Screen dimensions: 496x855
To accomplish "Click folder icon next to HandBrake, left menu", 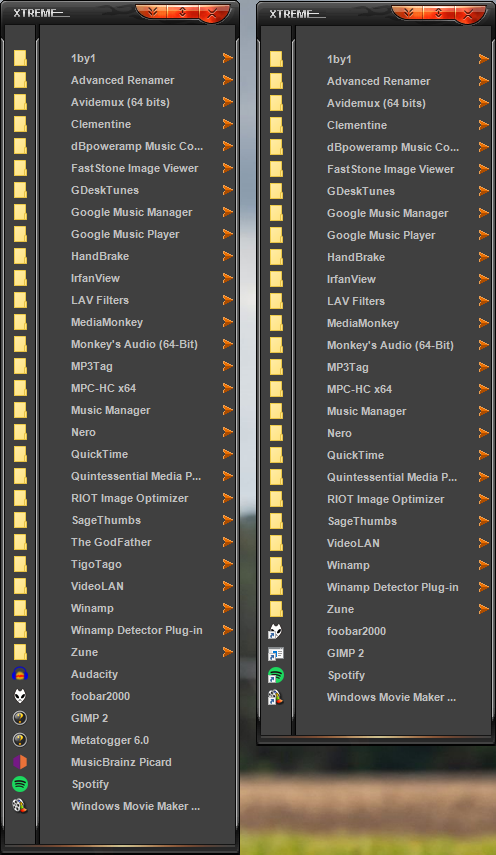I will (20, 256).
